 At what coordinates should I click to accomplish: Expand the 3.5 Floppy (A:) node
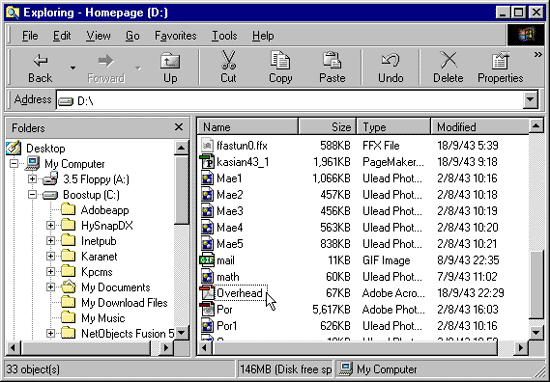coord(32,179)
